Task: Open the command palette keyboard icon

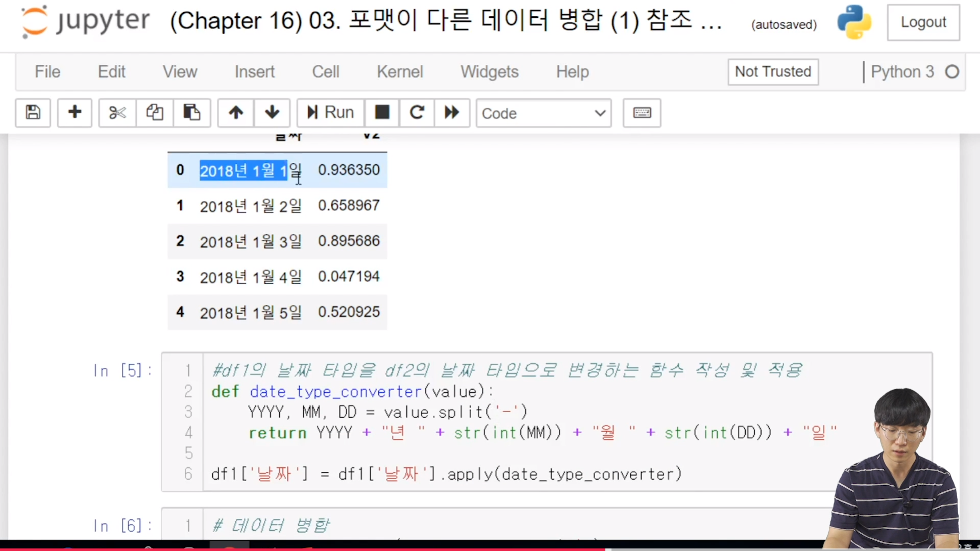Action: click(642, 113)
